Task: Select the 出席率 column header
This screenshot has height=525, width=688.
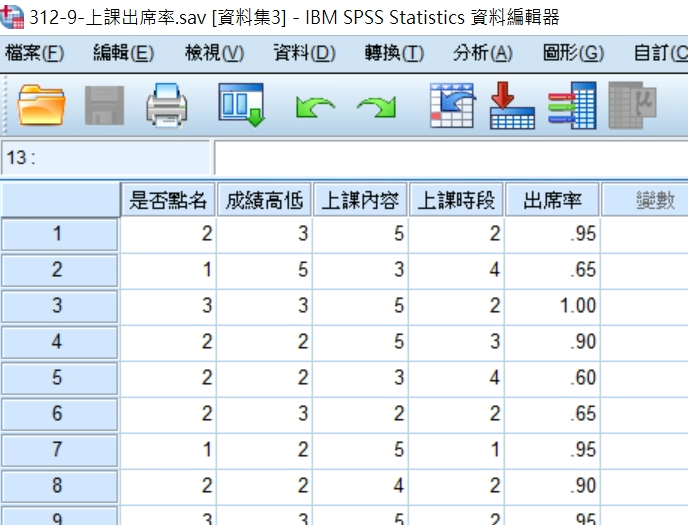Action: click(x=552, y=201)
